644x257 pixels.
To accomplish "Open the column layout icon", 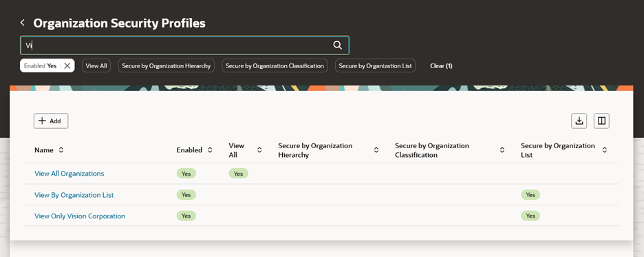I will pos(601,121).
